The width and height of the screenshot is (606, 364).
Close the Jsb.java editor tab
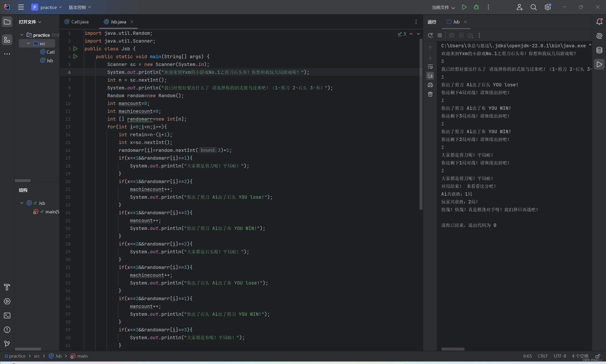click(x=132, y=22)
